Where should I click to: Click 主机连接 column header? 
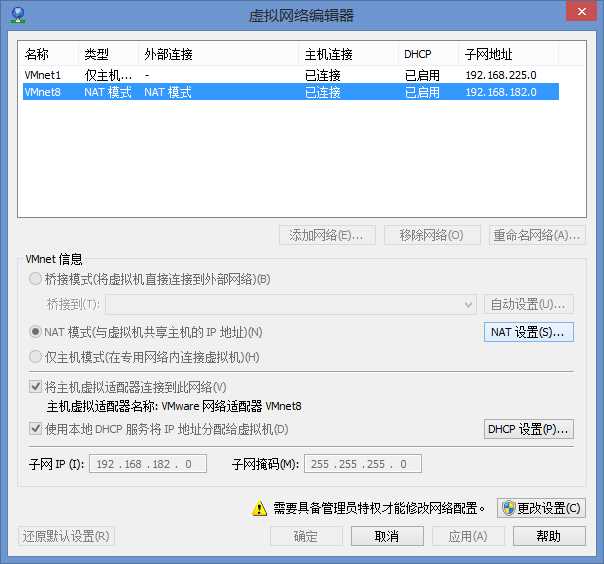(x=349, y=54)
